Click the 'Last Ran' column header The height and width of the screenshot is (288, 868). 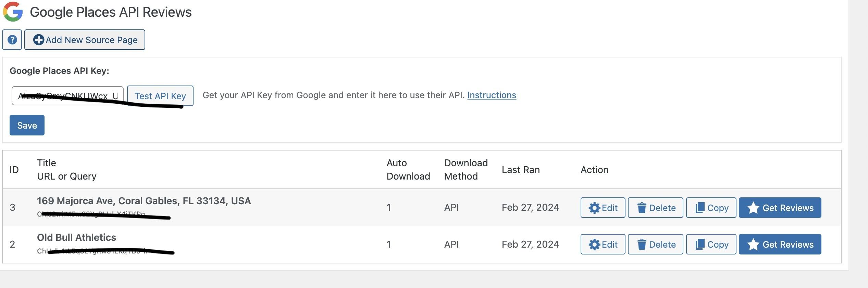pos(521,170)
